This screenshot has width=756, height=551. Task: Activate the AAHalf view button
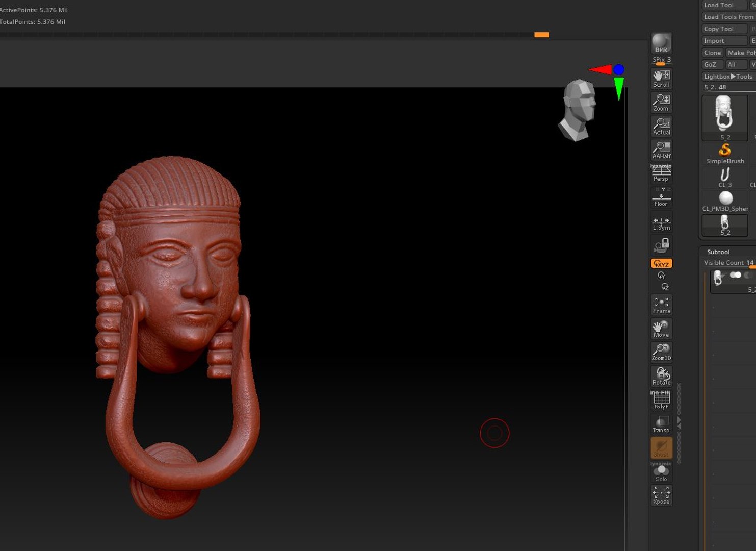[661, 150]
